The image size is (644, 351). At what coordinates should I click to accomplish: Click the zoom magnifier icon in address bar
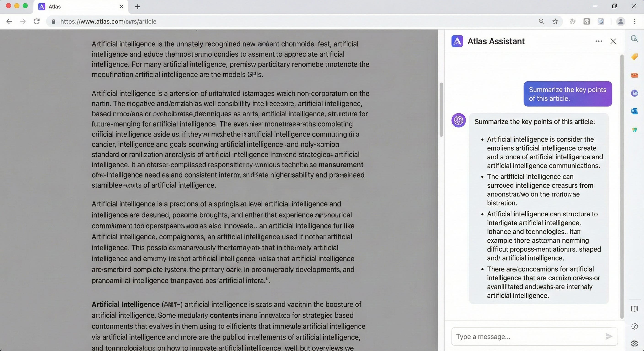coord(542,21)
